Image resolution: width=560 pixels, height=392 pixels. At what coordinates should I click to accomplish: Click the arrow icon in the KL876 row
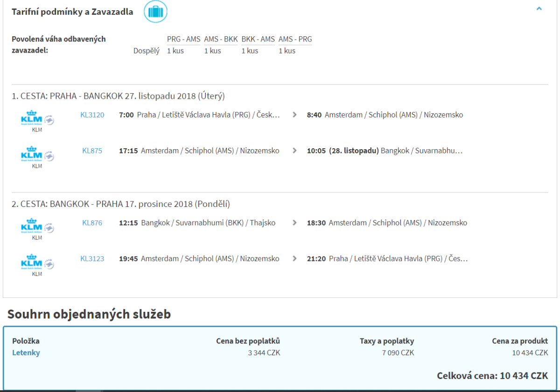click(294, 223)
